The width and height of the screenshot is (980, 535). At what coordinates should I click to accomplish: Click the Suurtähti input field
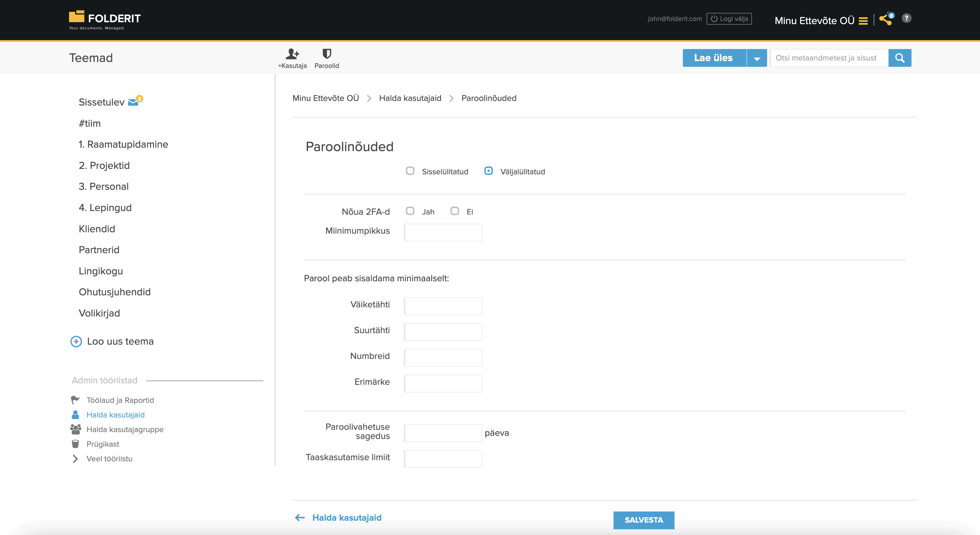tap(443, 332)
